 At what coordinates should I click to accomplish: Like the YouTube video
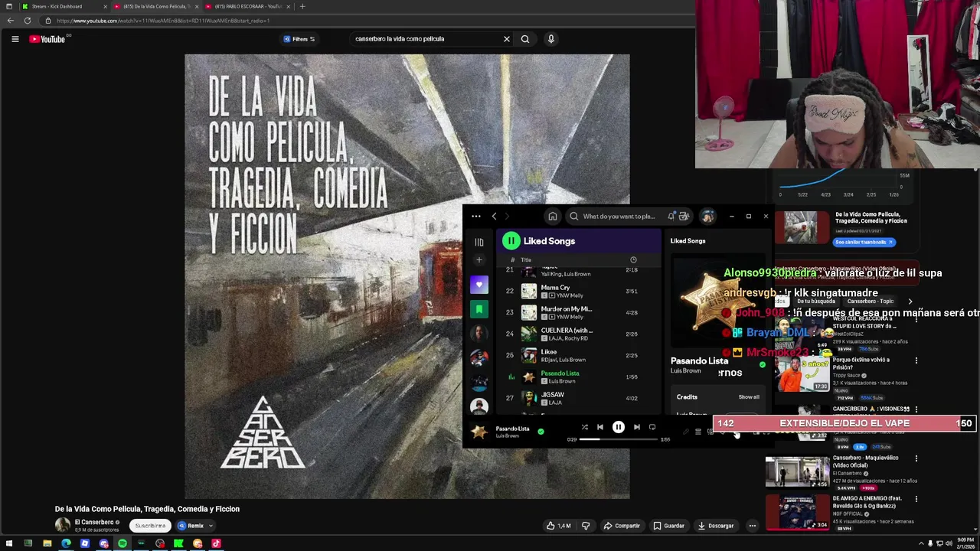tap(558, 526)
